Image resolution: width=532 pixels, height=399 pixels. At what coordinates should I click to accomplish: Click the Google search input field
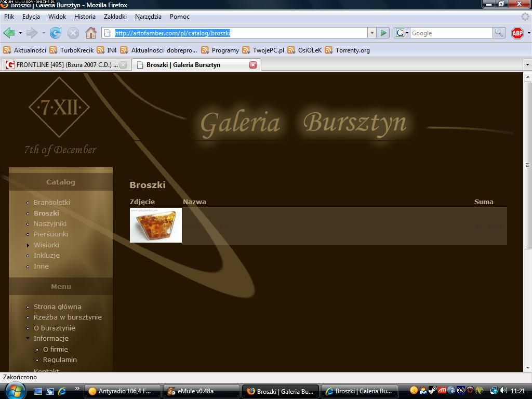[451, 33]
